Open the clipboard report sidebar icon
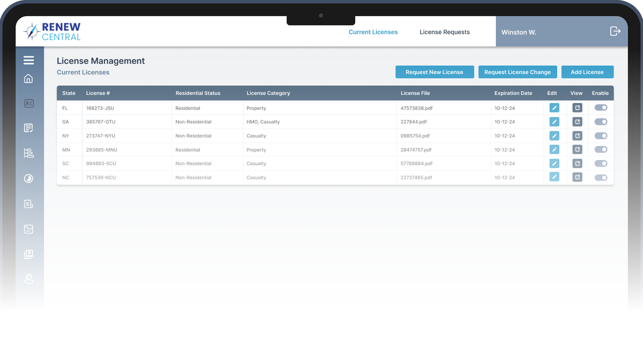This screenshot has width=643, height=364. click(29, 204)
